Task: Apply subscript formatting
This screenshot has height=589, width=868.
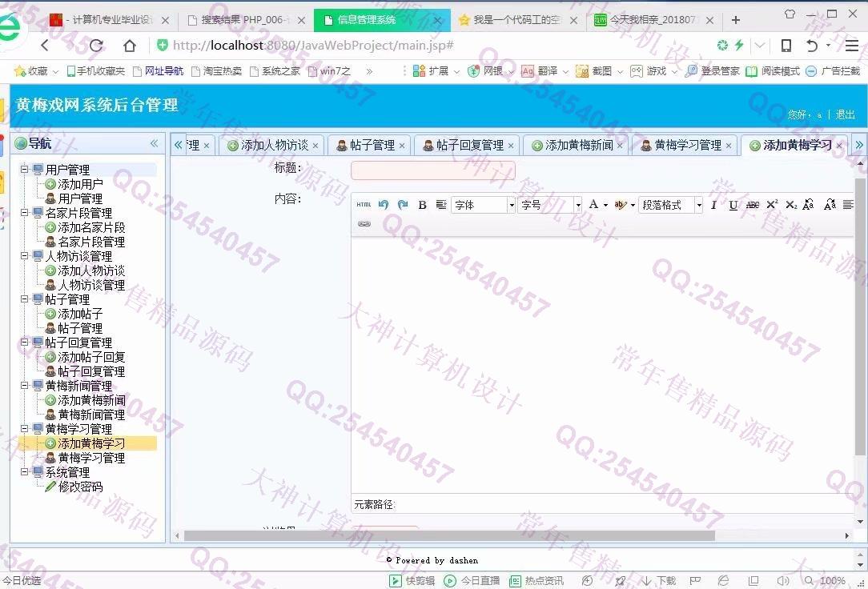Action: [x=791, y=205]
